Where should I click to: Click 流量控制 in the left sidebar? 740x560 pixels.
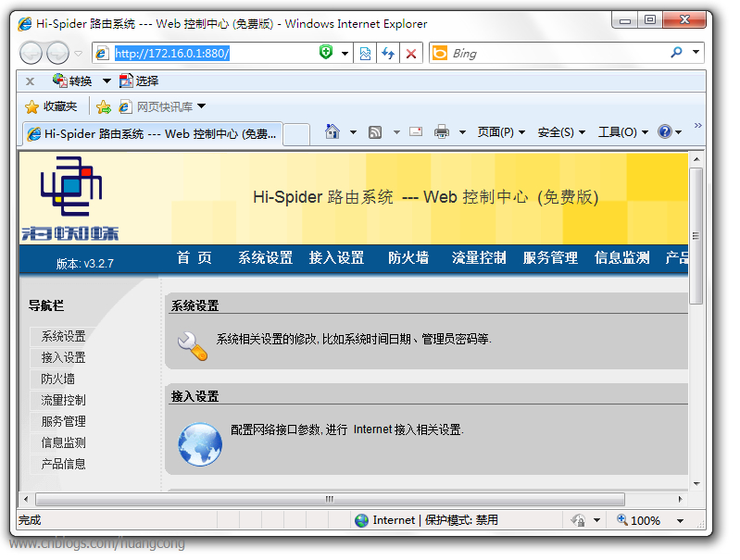pyautogui.click(x=63, y=400)
